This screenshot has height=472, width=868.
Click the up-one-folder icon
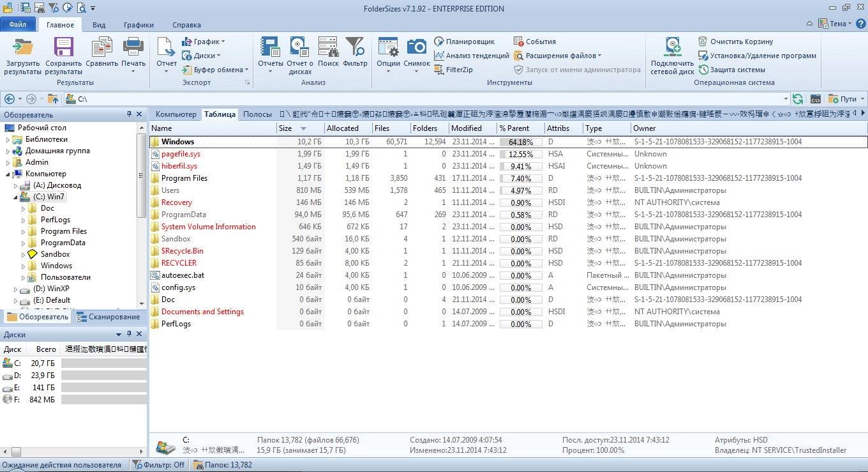click(x=53, y=99)
